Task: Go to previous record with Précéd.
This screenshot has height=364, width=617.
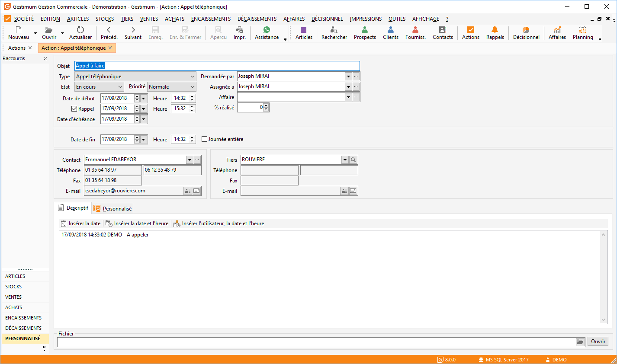Action: point(109,33)
